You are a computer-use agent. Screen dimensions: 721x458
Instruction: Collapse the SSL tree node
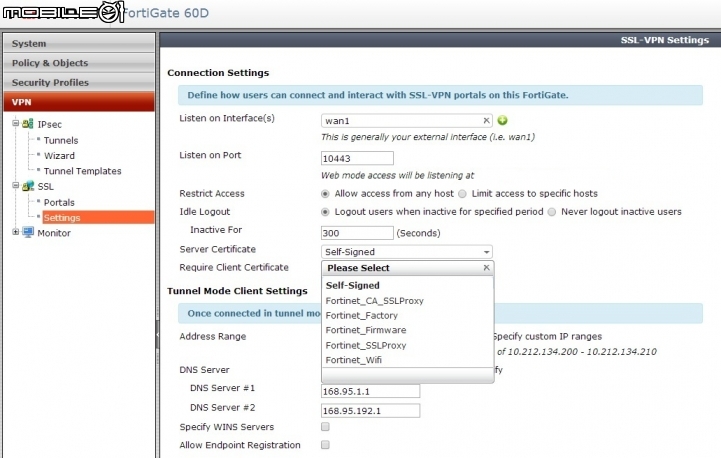[16, 185]
